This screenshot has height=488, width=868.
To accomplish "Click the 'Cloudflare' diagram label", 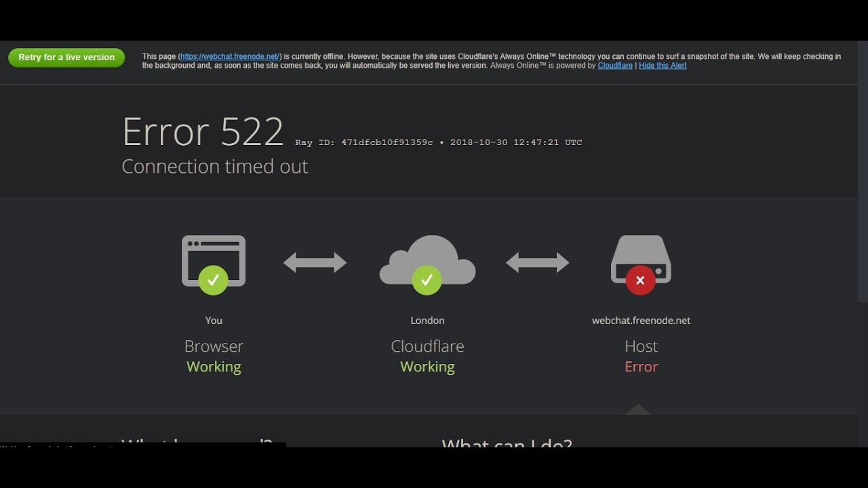I will (x=427, y=346).
